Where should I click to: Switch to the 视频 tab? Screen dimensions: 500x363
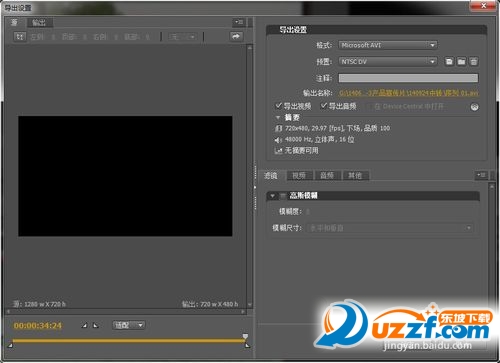[299, 175]
